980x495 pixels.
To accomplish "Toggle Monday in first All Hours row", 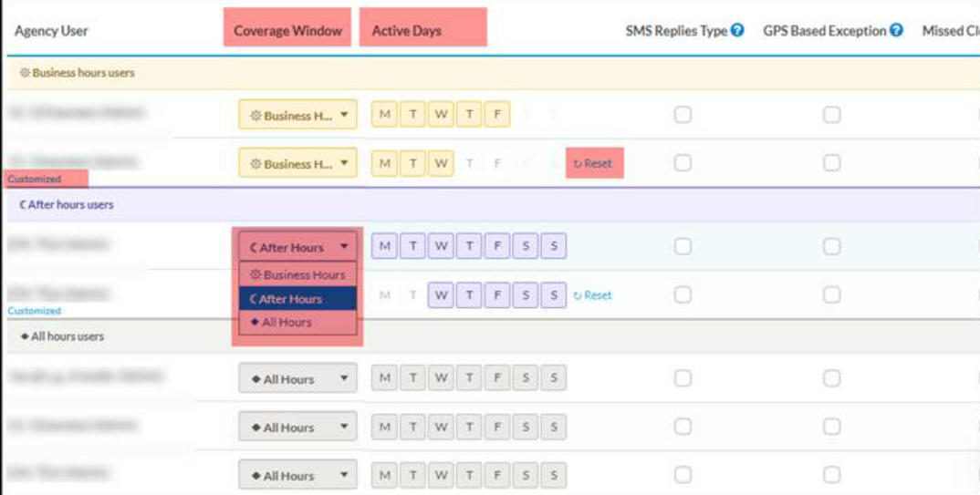I will pyautogui.click(x=384, y=377).
